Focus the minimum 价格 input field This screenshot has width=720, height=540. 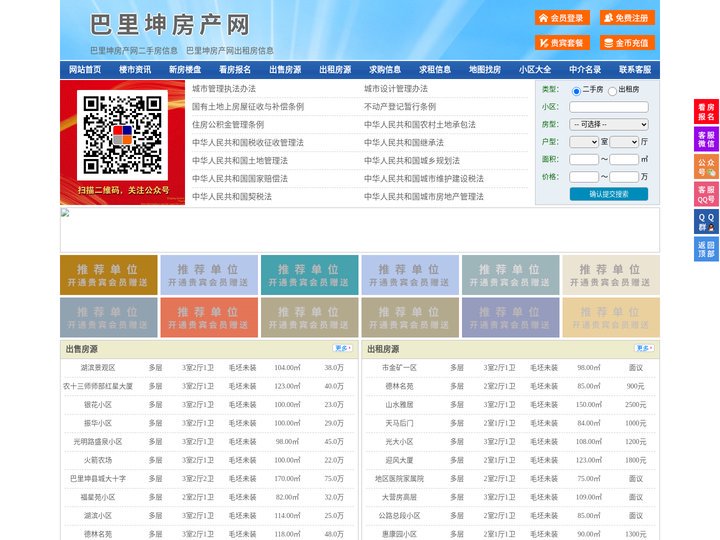(584, 177)
